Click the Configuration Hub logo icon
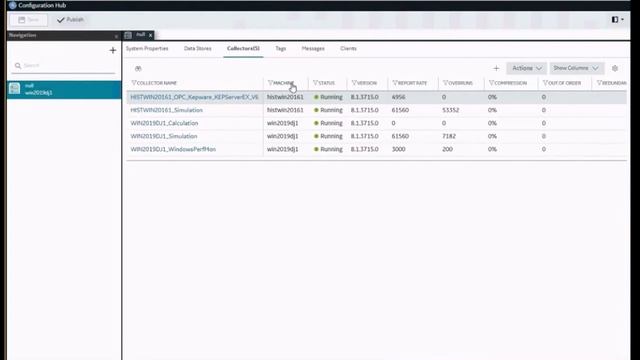The image size is (640, 360). pyautogui.click(x=12, y=5)
